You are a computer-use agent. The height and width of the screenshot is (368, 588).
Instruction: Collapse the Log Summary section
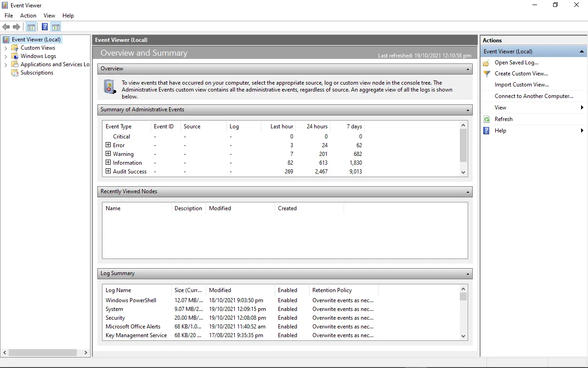[468, 273]
